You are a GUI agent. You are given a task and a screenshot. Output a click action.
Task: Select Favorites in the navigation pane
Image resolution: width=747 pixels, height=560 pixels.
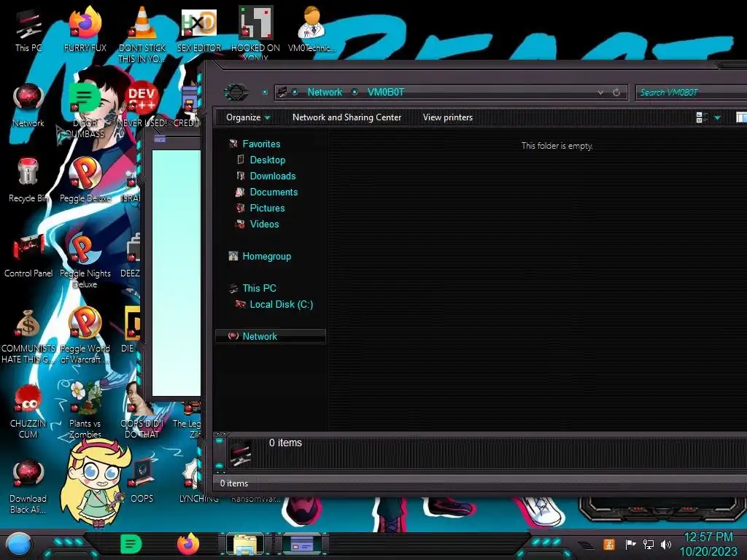tap(261, 144)
